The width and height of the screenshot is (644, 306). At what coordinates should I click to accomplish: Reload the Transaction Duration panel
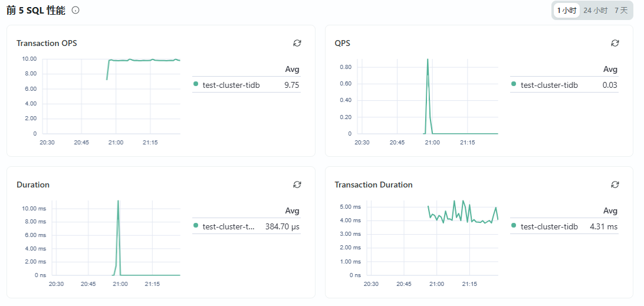point(615,185)
